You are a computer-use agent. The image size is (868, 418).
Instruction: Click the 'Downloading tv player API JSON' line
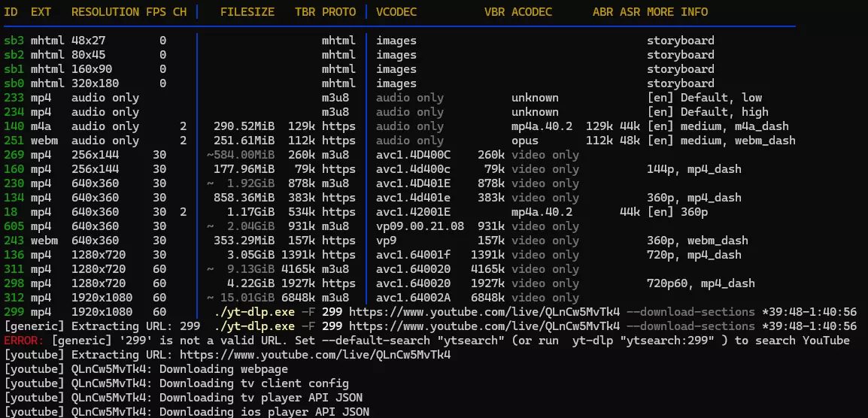(184, 398)
